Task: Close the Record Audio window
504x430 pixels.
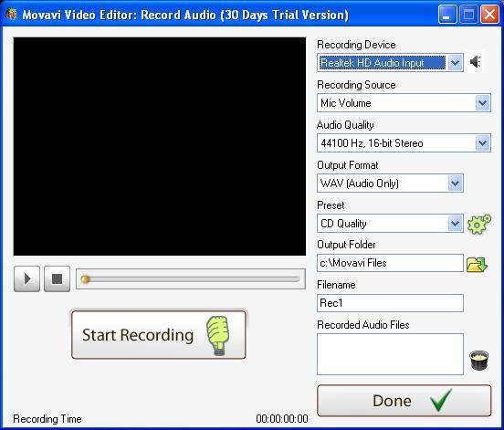Action: [x=489, y=15]
